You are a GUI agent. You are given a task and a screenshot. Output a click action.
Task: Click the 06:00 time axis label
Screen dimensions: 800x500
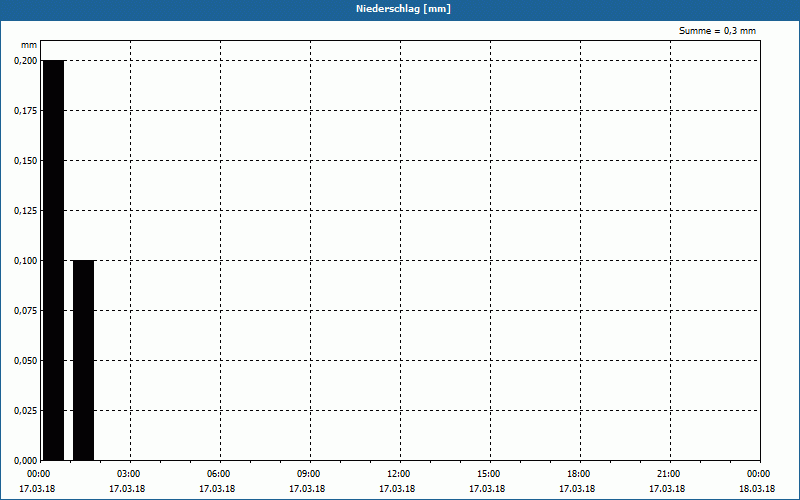pos(219,474)
